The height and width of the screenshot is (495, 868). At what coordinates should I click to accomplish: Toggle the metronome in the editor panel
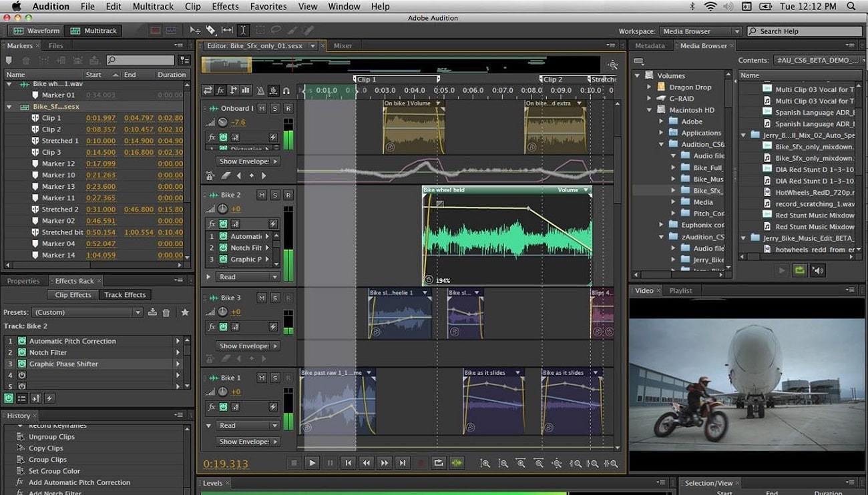coord(261,91)
